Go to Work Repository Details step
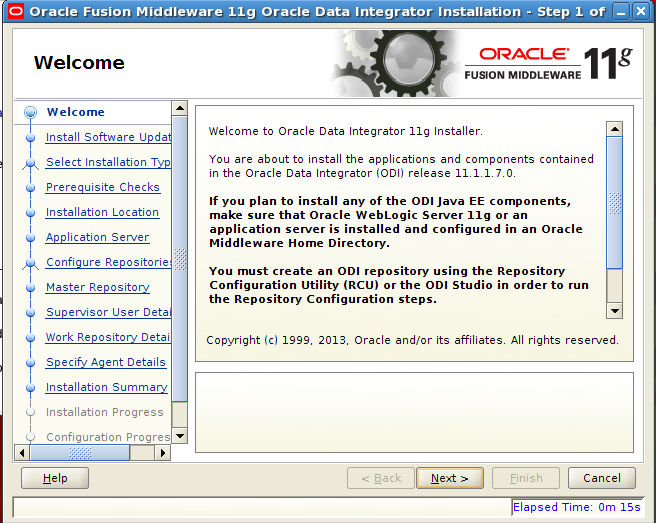Viewport: 656px width, 523px height. coord(108,337)
